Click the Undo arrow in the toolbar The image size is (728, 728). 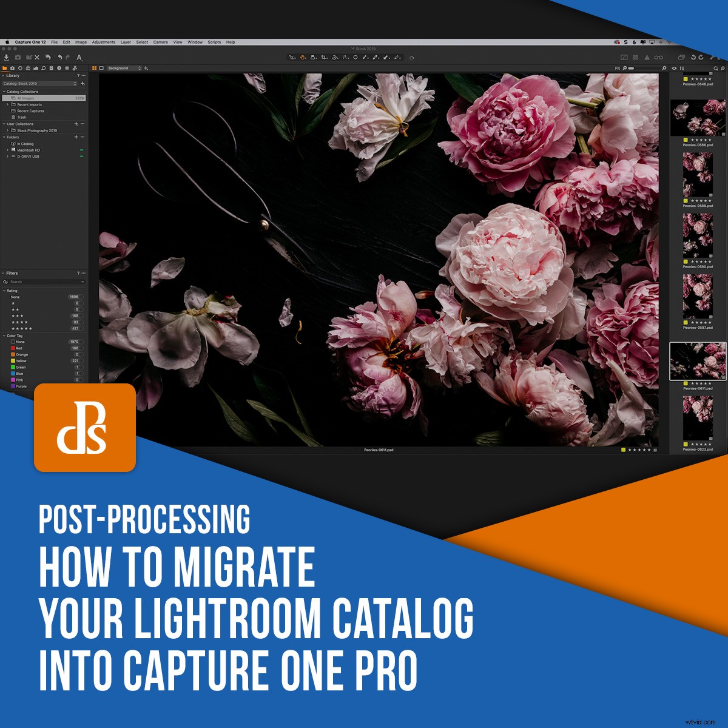(60, 58)
